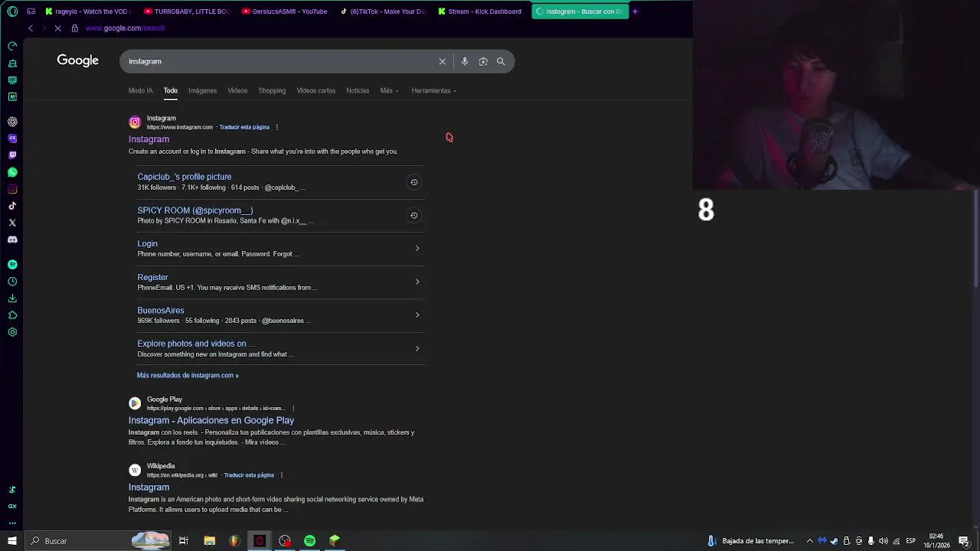Image resolution: width=980 pixels, height=551 pixels.
Task: Expand the Herramientas tools dropdown
Action: (433, 90)
